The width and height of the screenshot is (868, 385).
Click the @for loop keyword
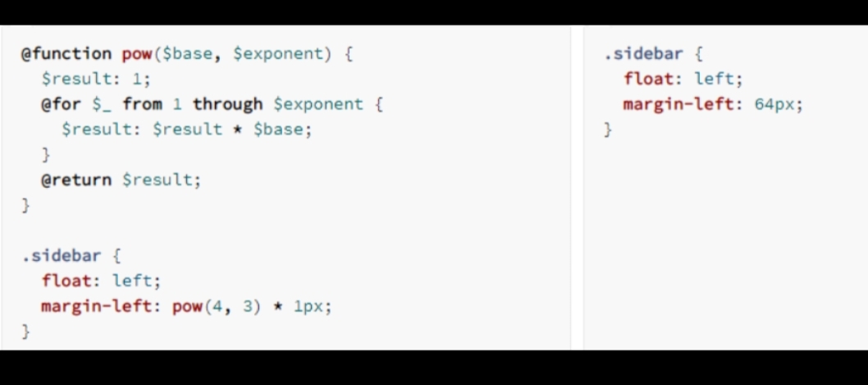61,104
